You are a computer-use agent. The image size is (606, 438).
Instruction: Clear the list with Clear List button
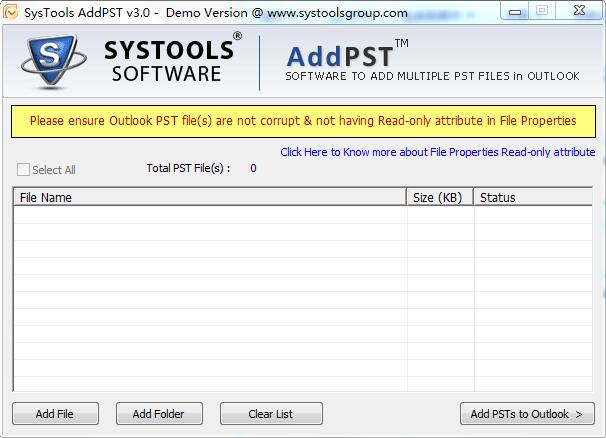[x=271, y=414]
